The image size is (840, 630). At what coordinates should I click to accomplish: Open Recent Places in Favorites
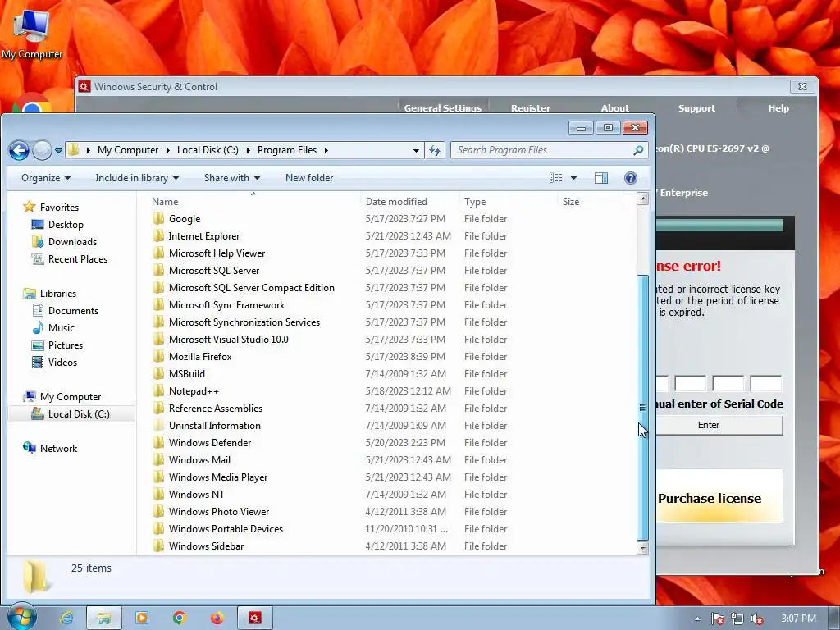tap(70, 259)
